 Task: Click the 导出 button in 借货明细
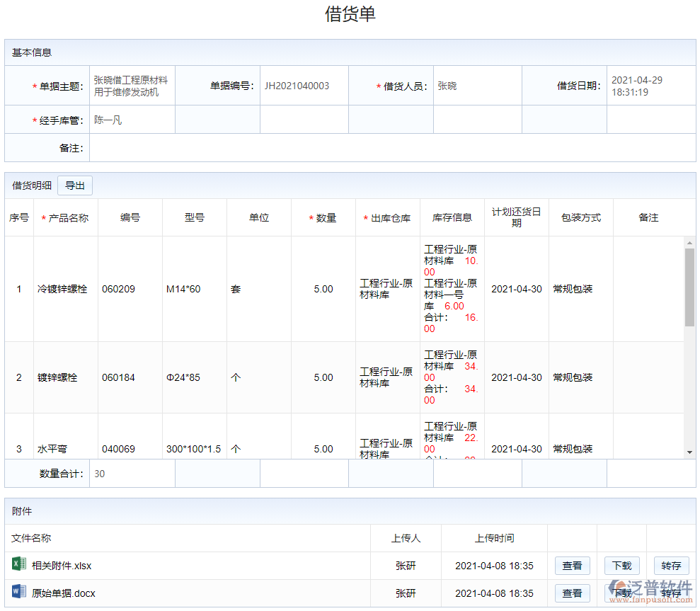[75, 185]
